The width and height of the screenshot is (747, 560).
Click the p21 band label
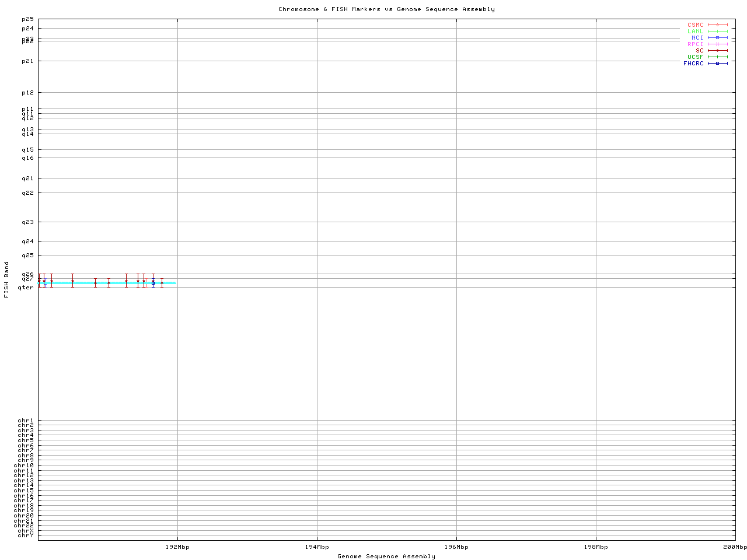(27, 61)
